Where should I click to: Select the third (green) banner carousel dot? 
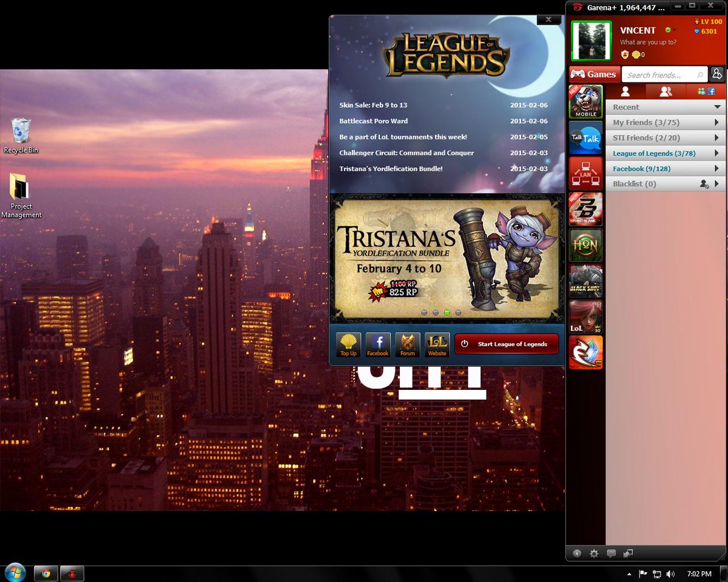click(x=447, y=313)
